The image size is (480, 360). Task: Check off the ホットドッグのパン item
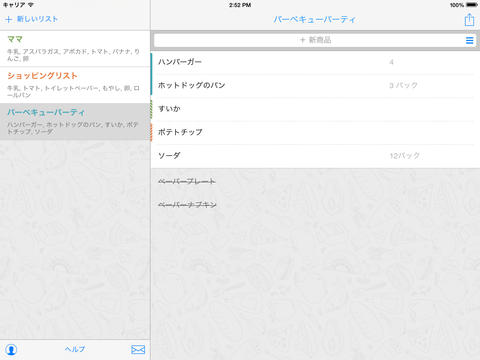[315, 85]
